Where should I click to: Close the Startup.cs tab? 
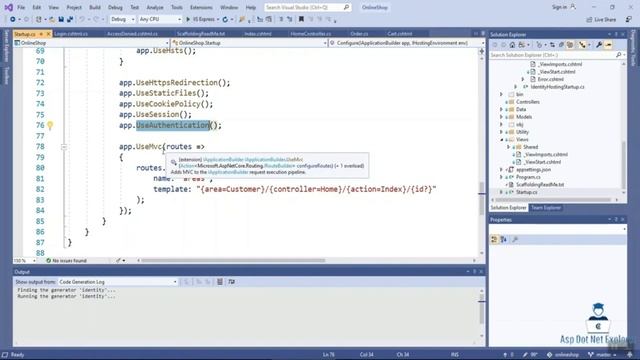(48, 34)
